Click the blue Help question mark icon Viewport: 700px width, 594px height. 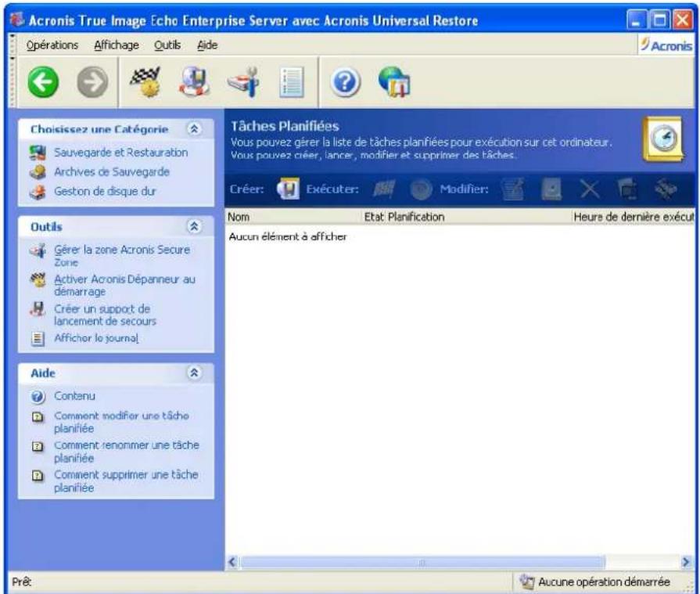coord(345,82)
